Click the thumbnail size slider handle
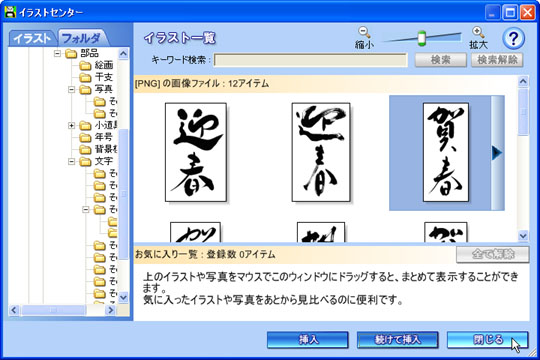 point(422,38)
